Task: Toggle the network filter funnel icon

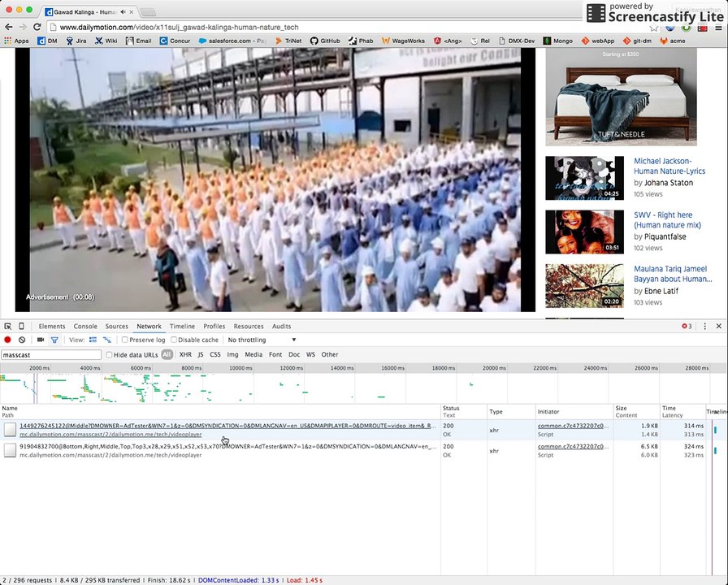Action: [54, 340]
